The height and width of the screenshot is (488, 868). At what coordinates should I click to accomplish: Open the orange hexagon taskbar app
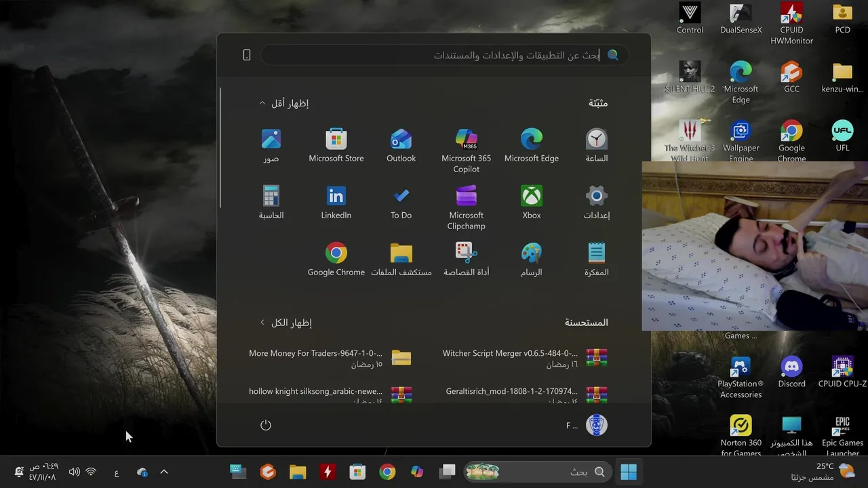point(268,472)
